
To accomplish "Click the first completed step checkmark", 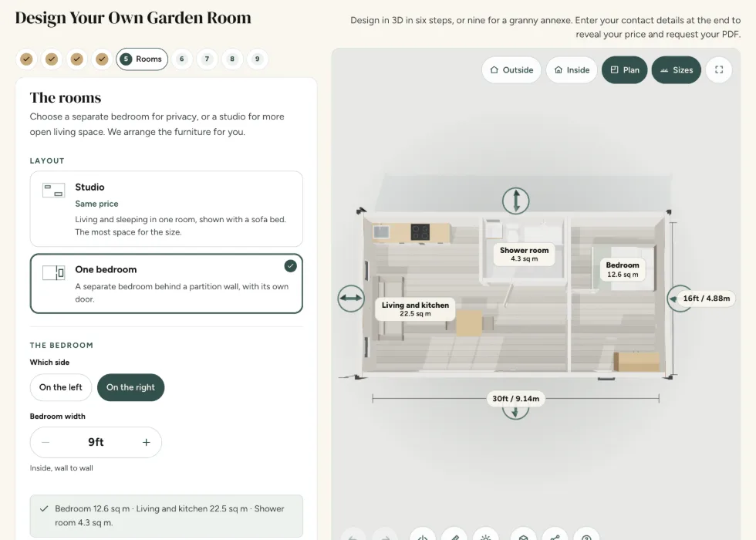I will coord(26,59).
